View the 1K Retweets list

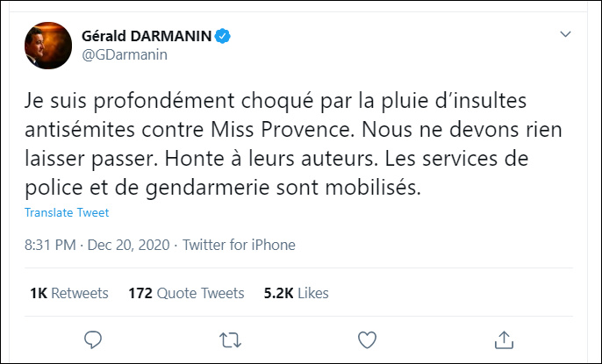[x=69, y=293]
